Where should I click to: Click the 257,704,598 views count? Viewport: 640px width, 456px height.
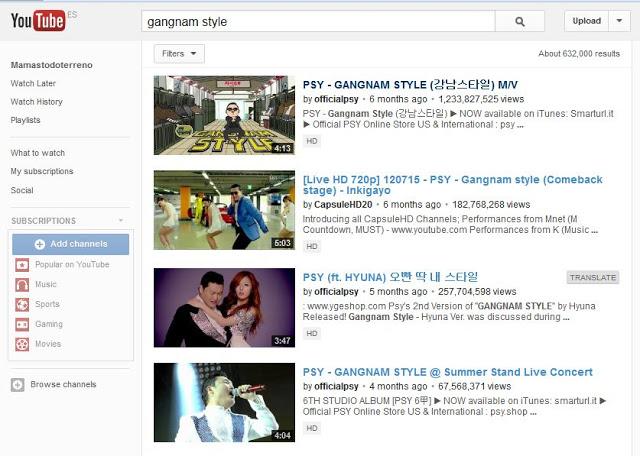pos(477,292)
